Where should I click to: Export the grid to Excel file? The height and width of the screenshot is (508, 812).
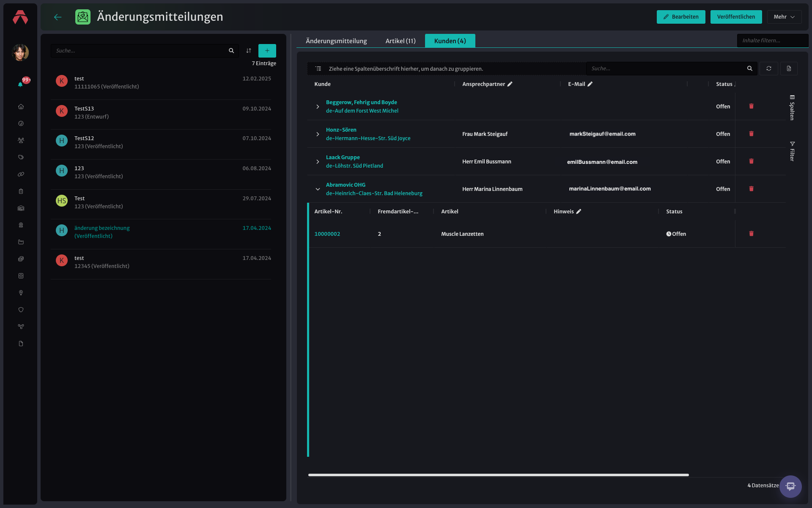pyautogui.click(x=789, y=69)
